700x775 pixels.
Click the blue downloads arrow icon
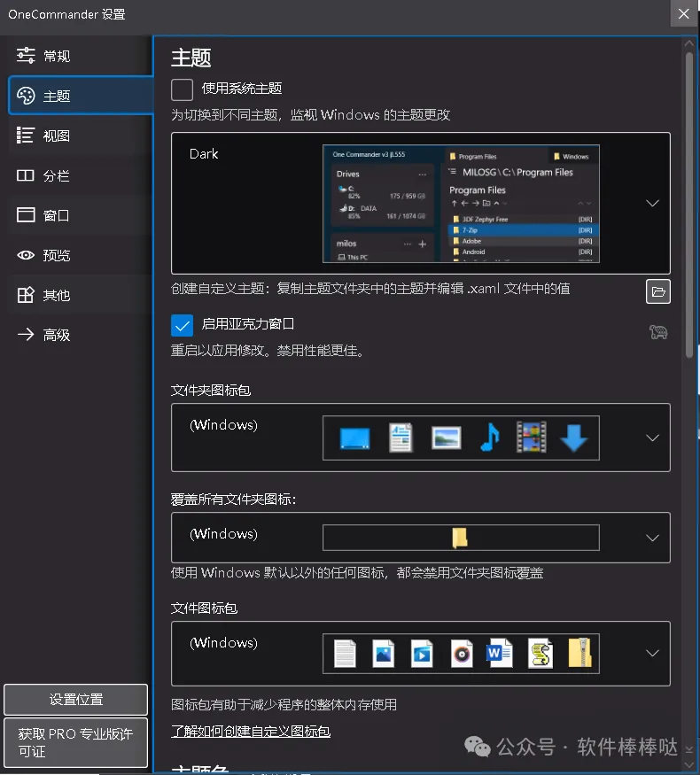573,438
